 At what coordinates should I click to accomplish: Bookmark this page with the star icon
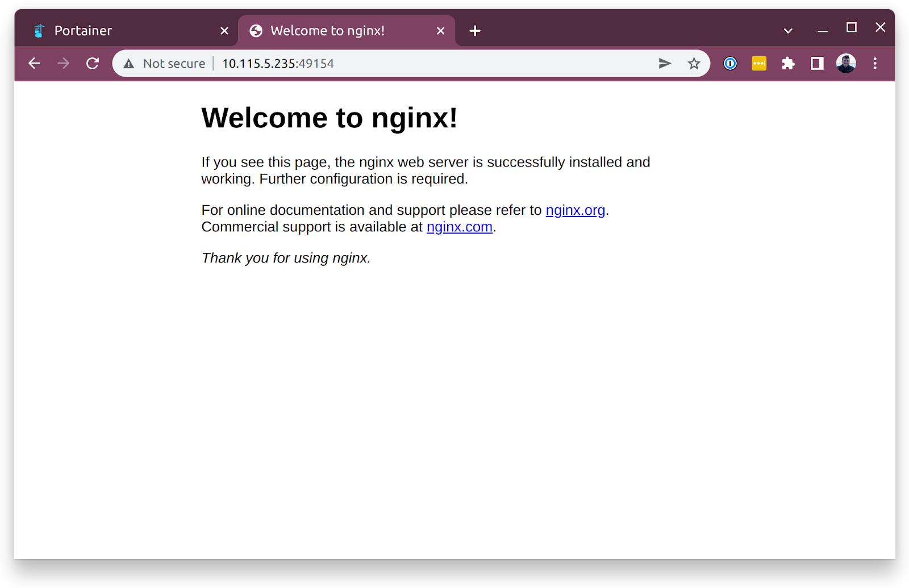[694, 63]
